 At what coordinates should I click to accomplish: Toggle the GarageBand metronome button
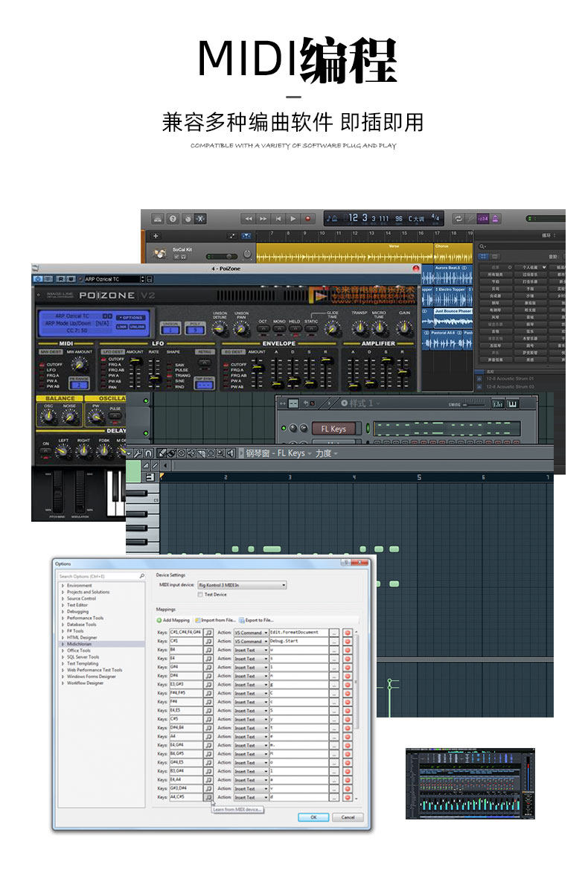[496, 219]
